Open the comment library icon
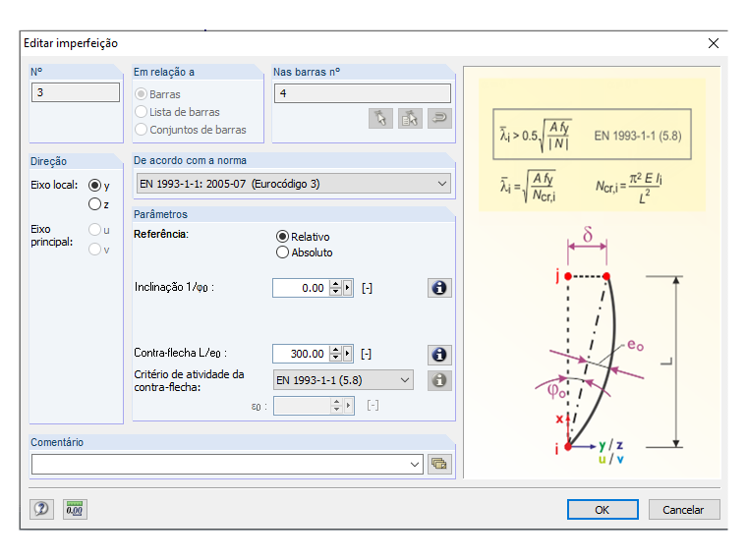This screenshot has width=747, height=560. click(x=439, y=464)
